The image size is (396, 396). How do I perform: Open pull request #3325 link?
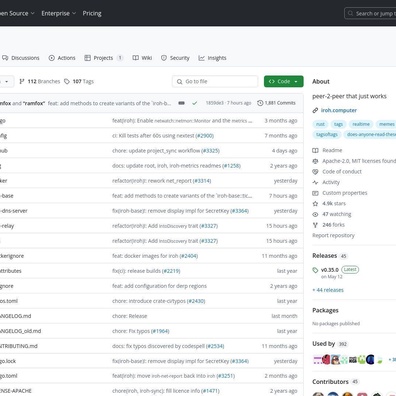coord(210,151)
